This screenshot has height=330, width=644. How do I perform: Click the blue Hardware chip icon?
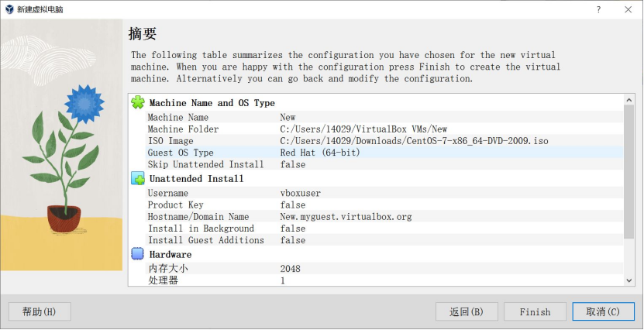click(138, 254)
